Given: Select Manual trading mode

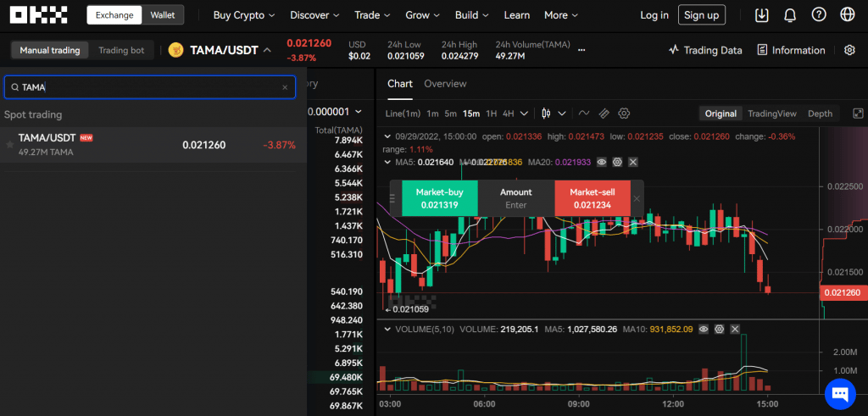Looking at the screenshot, I should pyautogui.click(x=50, y=50).
